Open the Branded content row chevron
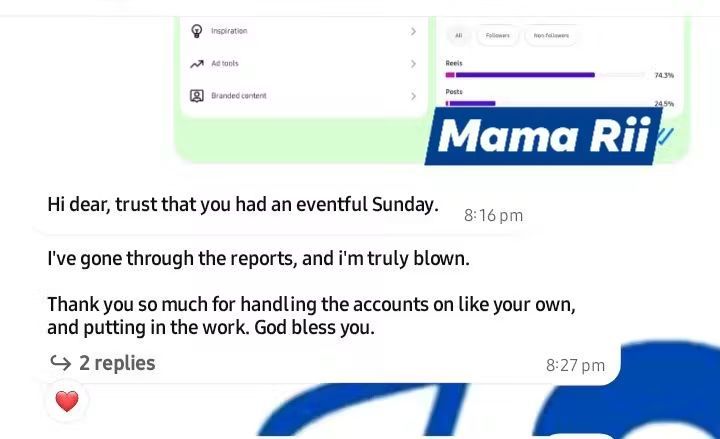This screenshot has width=720, height=439. point(413,96)
